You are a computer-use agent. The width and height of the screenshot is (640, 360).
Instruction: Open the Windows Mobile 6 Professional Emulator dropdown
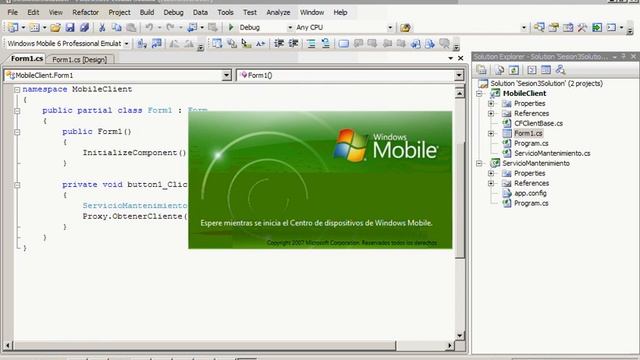(x=127, y=43)
